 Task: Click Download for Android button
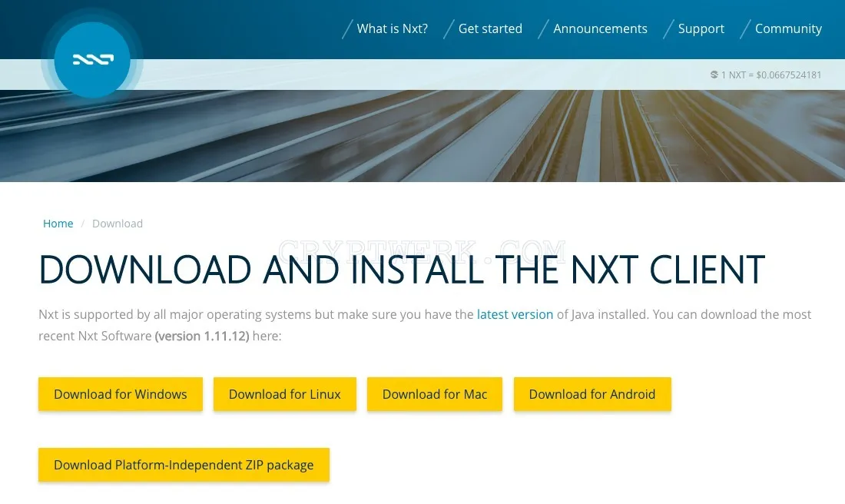click(x=592, y=394)
